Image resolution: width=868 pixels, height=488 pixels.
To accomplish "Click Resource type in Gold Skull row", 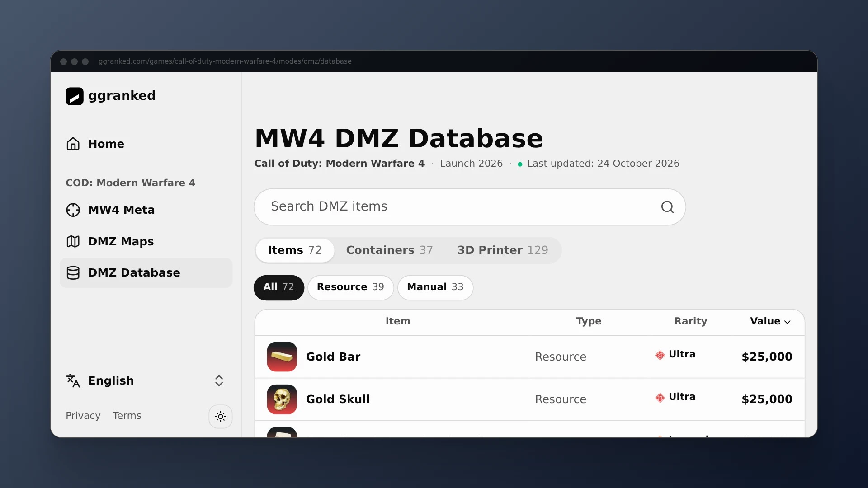I will (561, 399).
